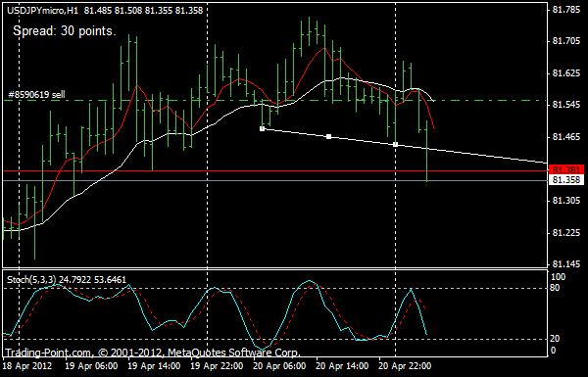Select the Spread: 30 points text

pos(65,30)
